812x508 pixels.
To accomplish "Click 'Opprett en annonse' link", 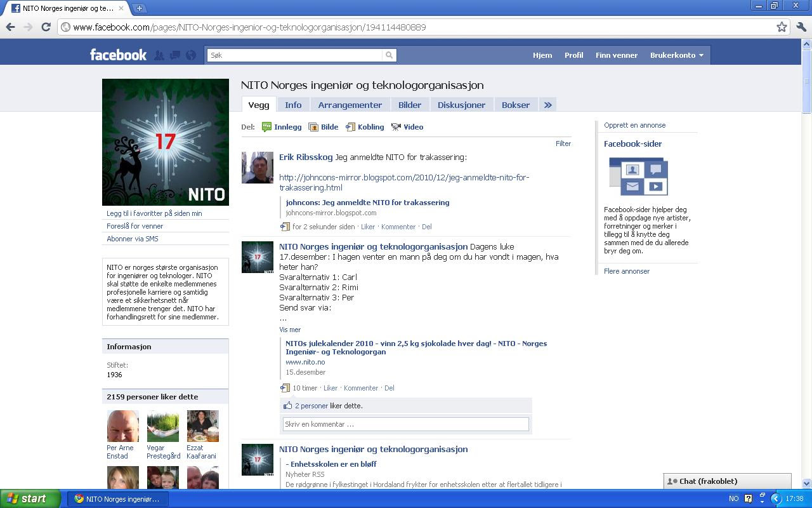I will coord(634,125).
